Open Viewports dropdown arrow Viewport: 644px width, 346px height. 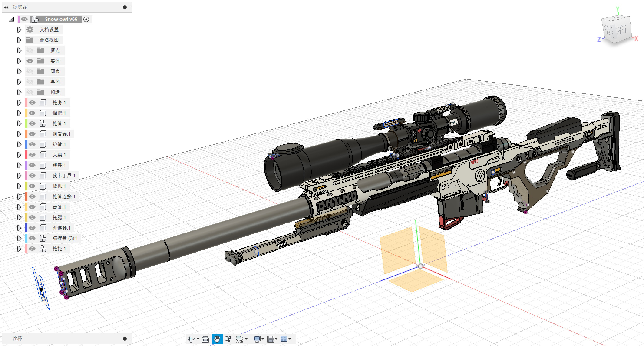(290, 339)
